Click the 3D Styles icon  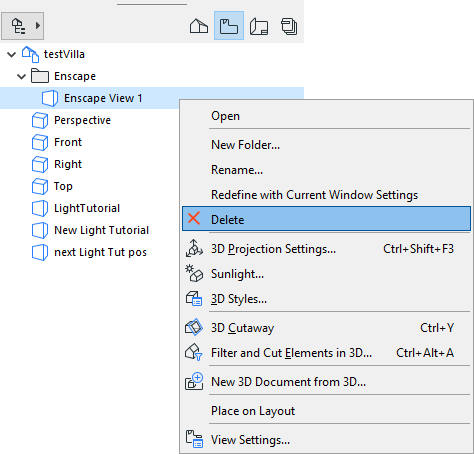194,298
